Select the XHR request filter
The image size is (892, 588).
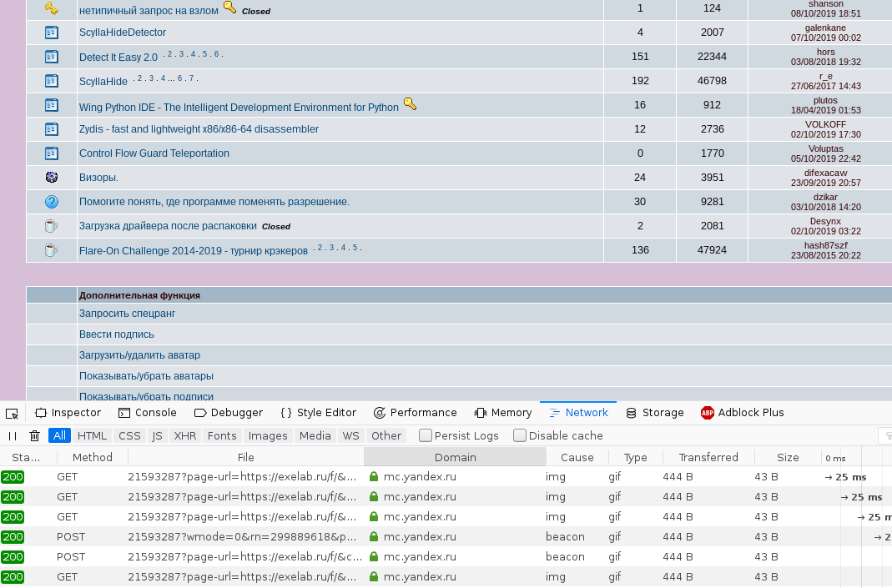pyautogui.click(x=184, y=435)
